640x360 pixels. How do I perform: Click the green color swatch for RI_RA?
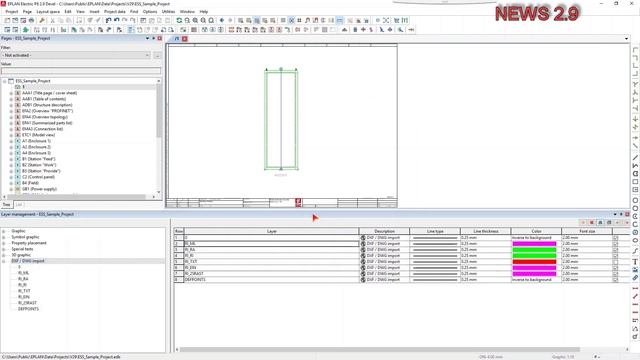point(534,249)
